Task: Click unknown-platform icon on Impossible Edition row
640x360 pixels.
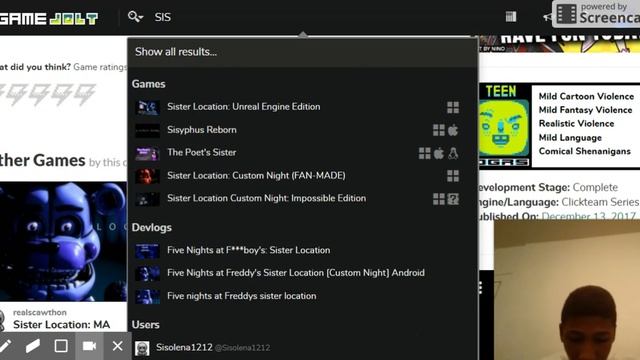Action: (453, 199)
